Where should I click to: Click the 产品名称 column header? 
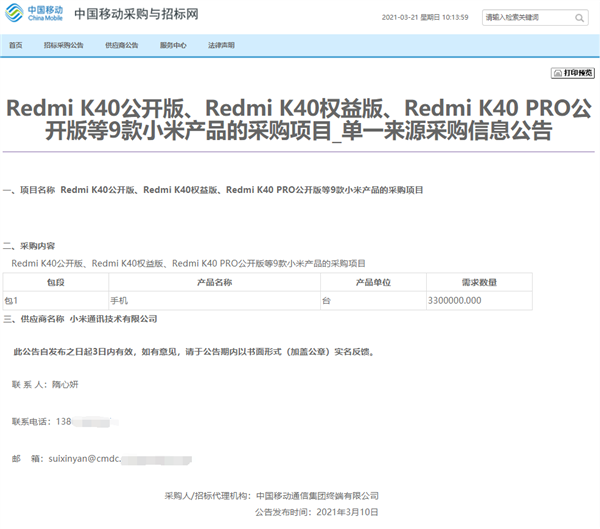214,282
